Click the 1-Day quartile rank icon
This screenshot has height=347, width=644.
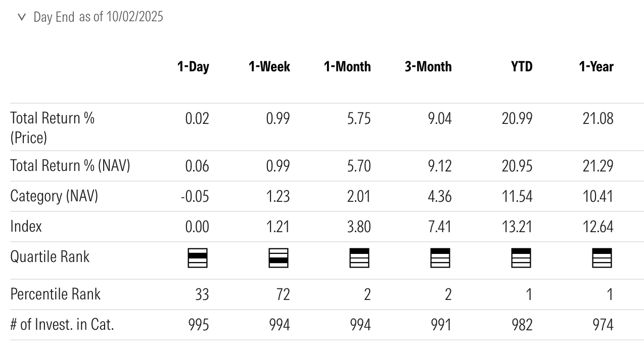pyautogui.click(x=198, y=258)
